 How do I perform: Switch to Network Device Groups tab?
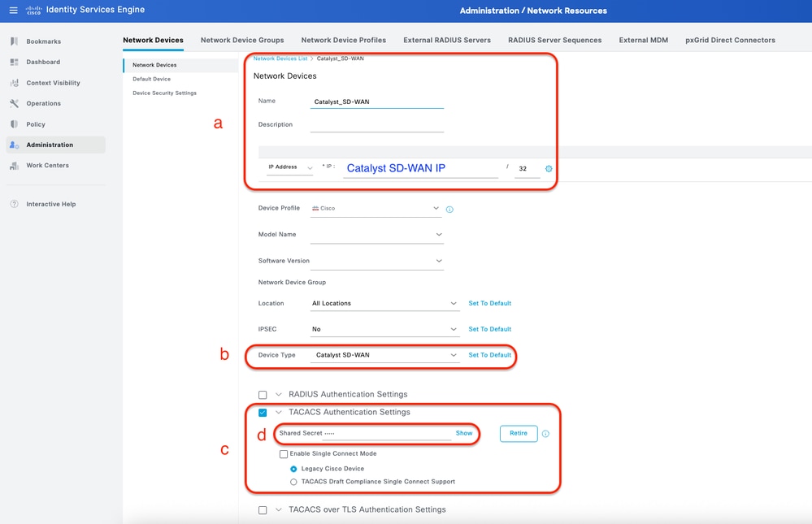pyautogui.click(x=242, y=40)
